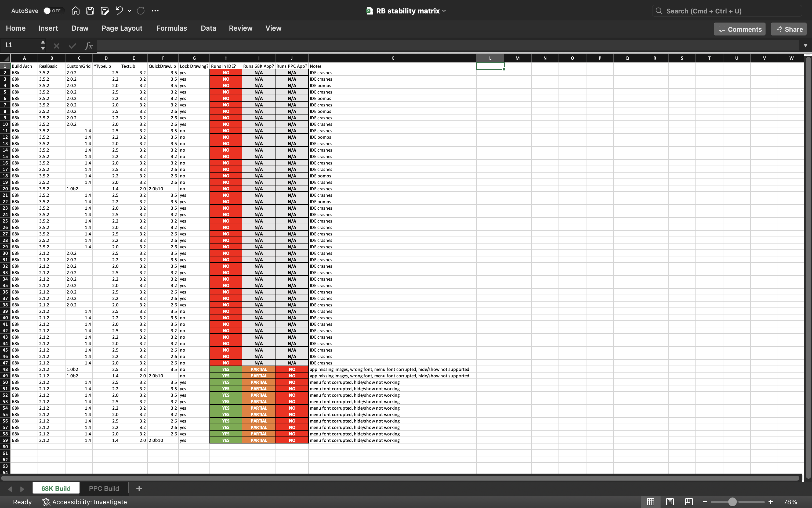Select the 68K Build sheet tab
This screenshot has width=812, height=508.
pos(56,489)
